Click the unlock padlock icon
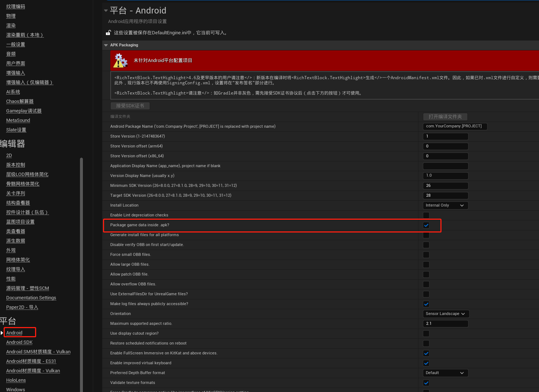The image size is (539, 392). [108, 33]
